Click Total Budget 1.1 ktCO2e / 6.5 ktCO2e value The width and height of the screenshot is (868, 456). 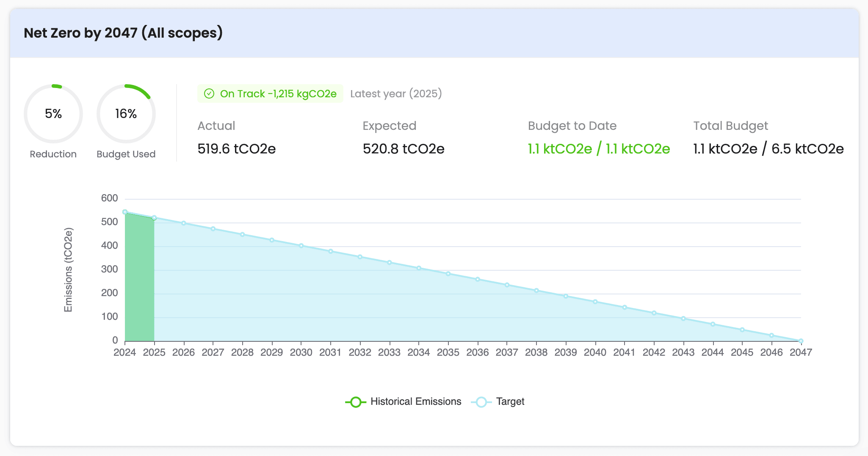(768, 149)
